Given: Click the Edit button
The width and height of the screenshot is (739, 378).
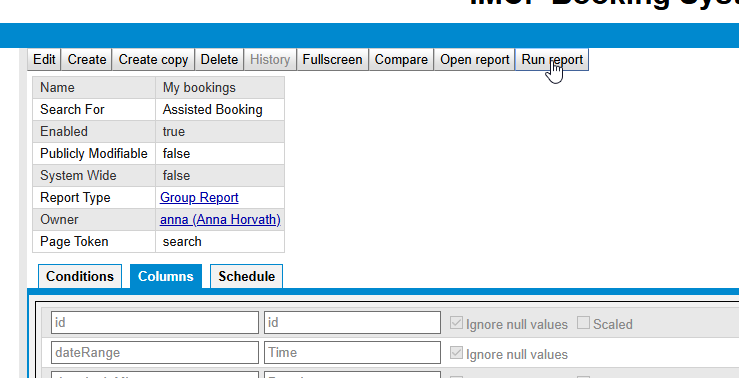Looking at the screenshot, I should (x=44, y=59).
